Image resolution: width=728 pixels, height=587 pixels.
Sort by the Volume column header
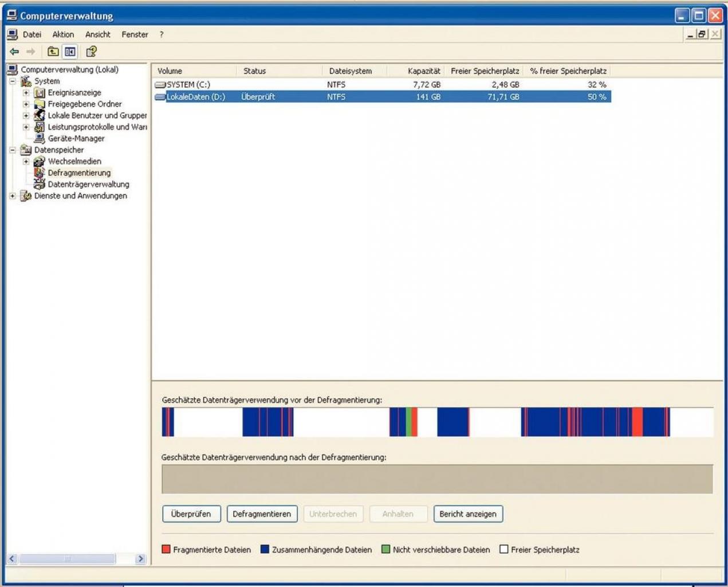pos(194,71)
